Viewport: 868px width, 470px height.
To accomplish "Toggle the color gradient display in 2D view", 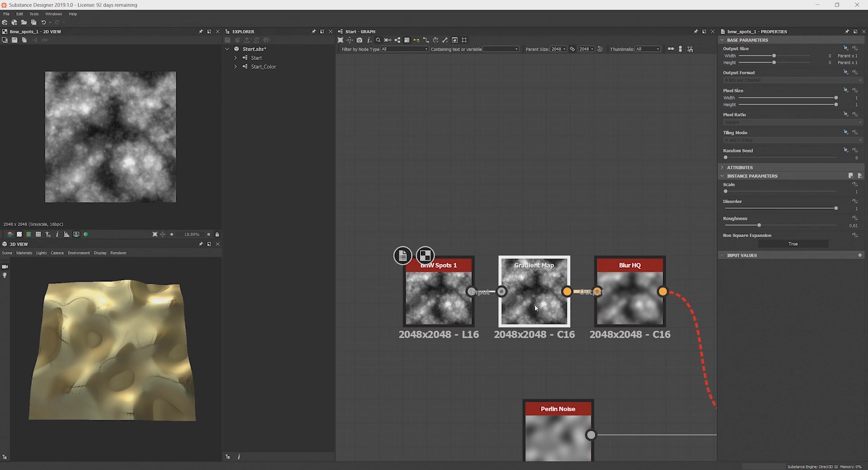I will tap(28, 234).
